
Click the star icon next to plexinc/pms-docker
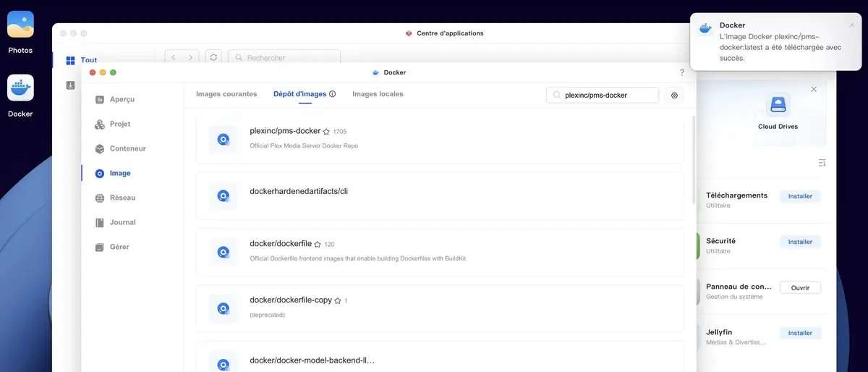click(x=326, y=132)
